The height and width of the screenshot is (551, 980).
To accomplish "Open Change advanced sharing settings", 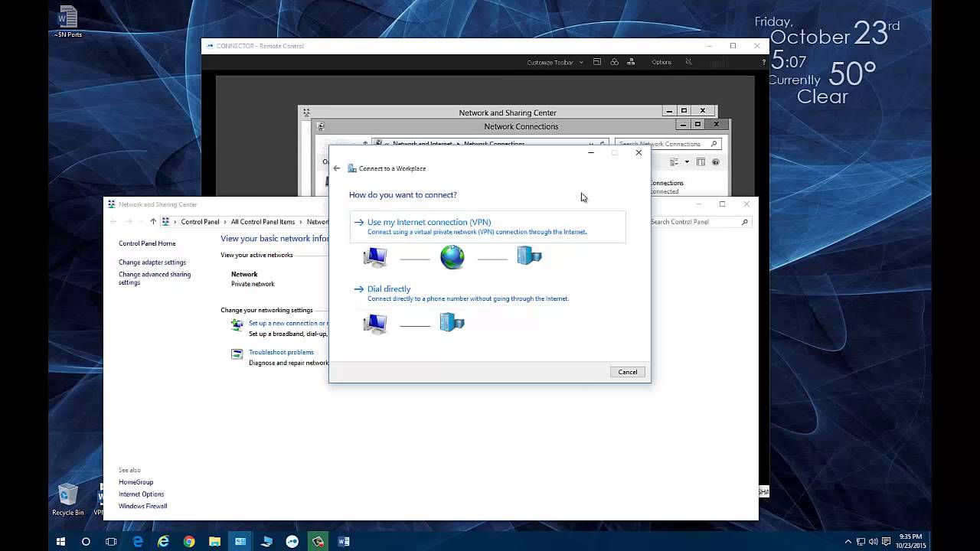I will [155, 279].
